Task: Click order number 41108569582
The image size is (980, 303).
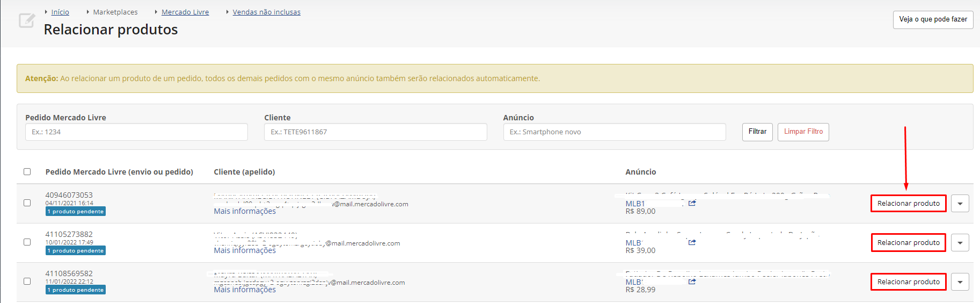Action: coord(69,273)
